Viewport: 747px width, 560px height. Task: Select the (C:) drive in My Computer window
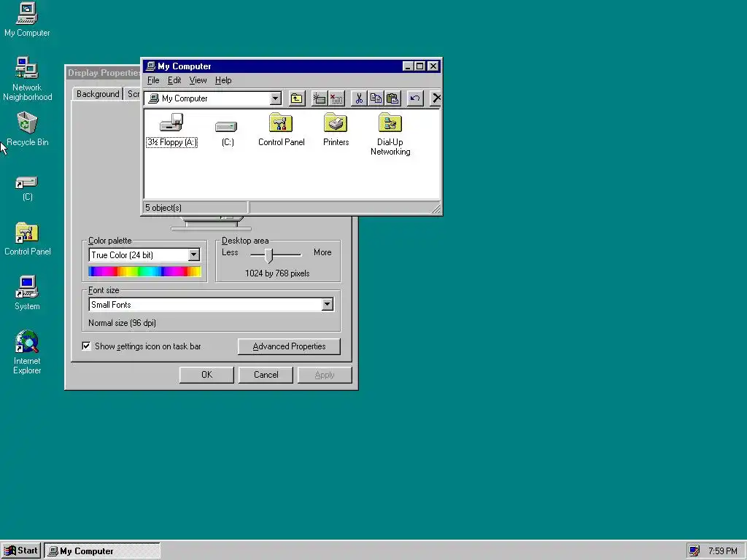(227, 133)
